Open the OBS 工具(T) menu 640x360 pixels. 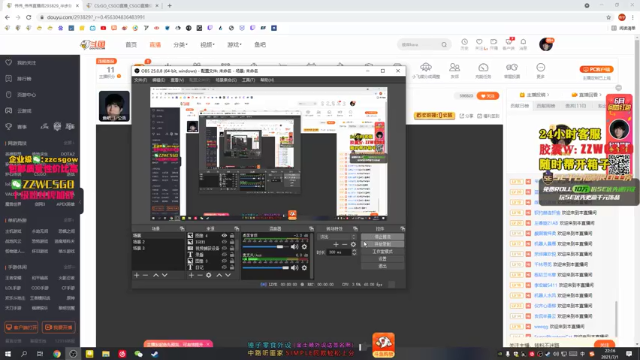pos(249,80)
